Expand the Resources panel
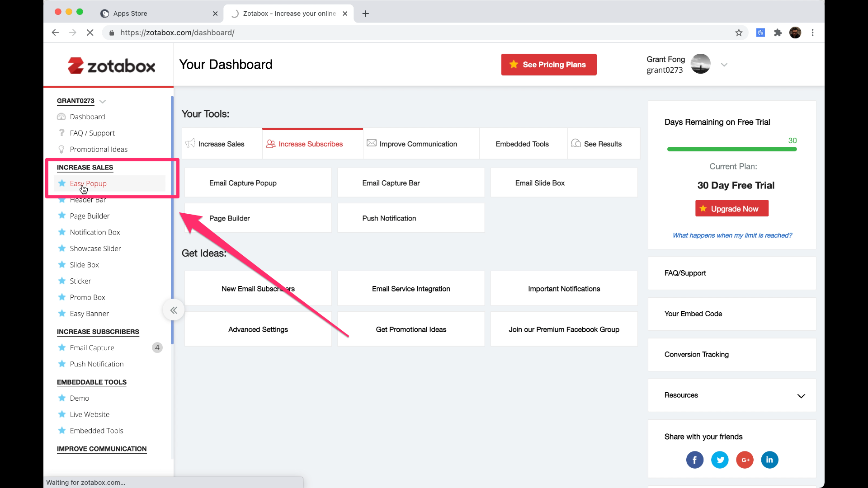 tap(732, 395)
